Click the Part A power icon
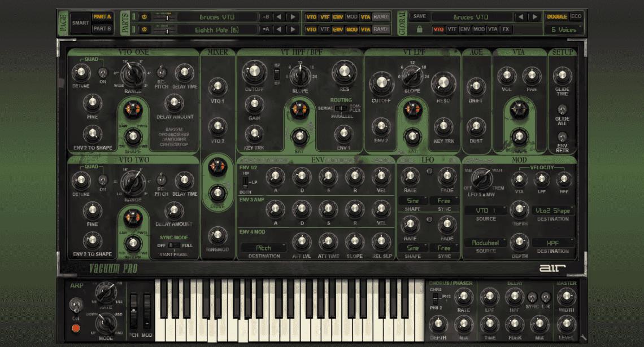 [x=143, y=17]
